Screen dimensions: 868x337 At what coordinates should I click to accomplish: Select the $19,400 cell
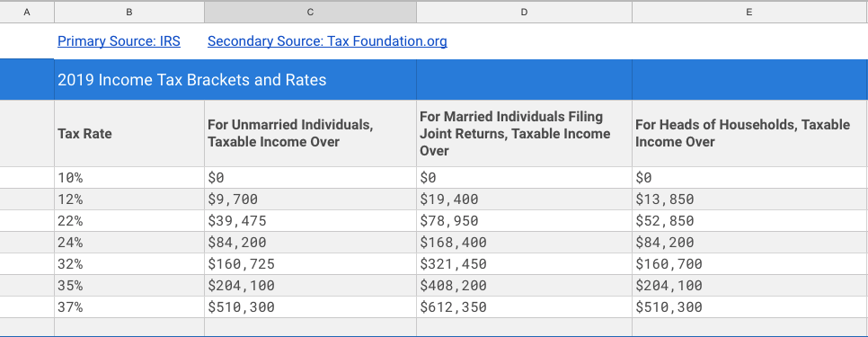[524, 200]
